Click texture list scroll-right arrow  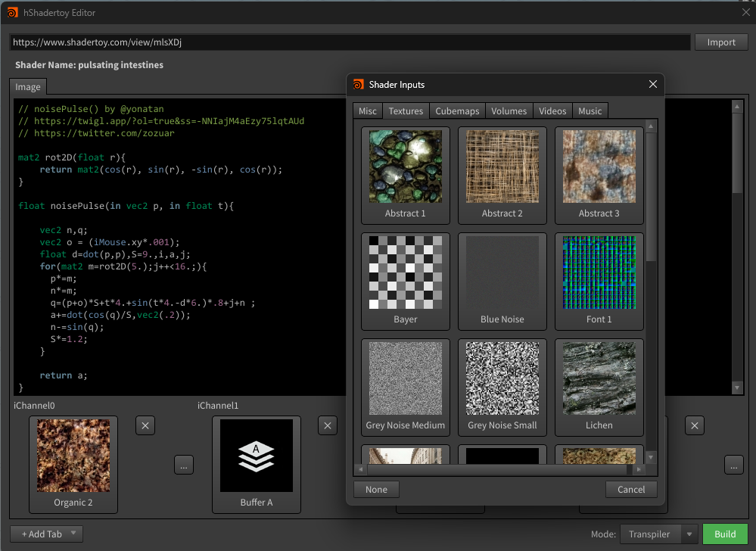(x=639, y=469)
